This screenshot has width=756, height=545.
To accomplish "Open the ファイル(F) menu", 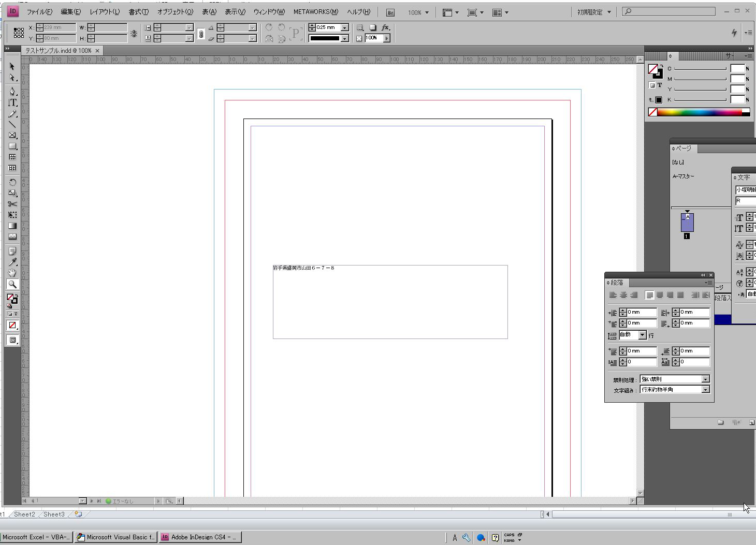I will pyautogui.click(x=39, y=12).
